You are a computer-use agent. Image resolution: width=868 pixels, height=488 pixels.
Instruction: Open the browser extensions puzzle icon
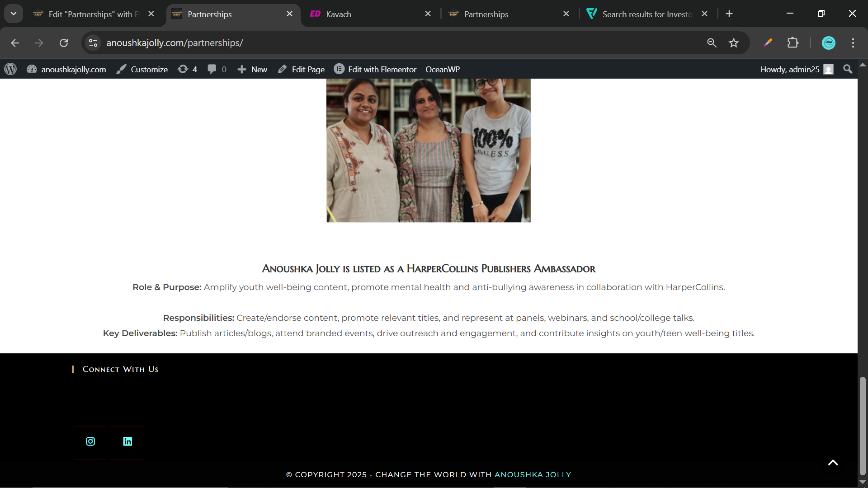(x=793, y=43)
